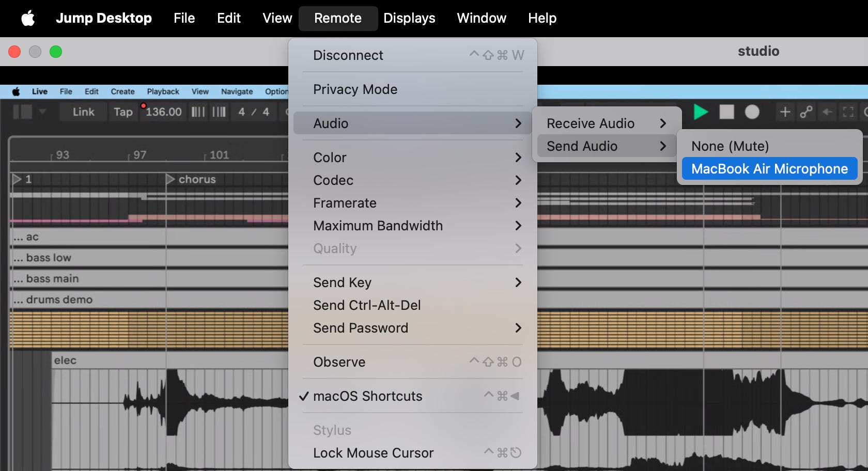Click the round Record button in Live
This screenshot has height=471, width=868.
pos(752,112)
